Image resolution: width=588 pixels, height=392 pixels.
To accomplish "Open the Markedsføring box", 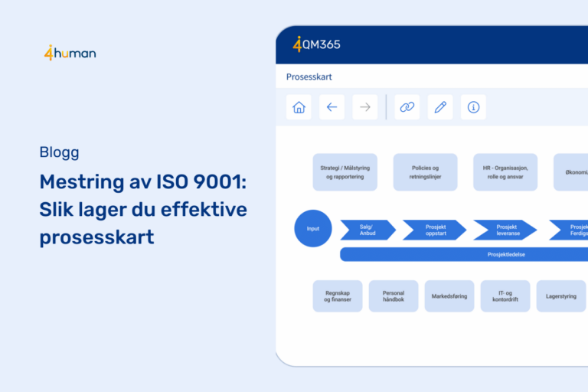I will 449,296.
